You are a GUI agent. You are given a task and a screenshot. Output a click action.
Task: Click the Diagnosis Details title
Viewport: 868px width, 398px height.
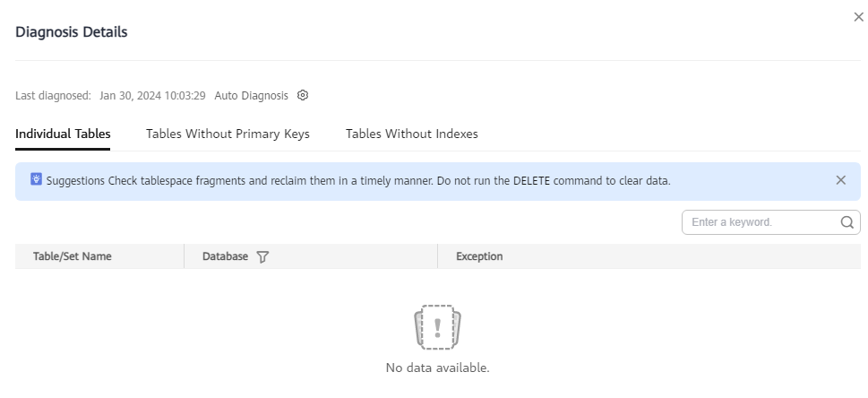click(72, 31)
